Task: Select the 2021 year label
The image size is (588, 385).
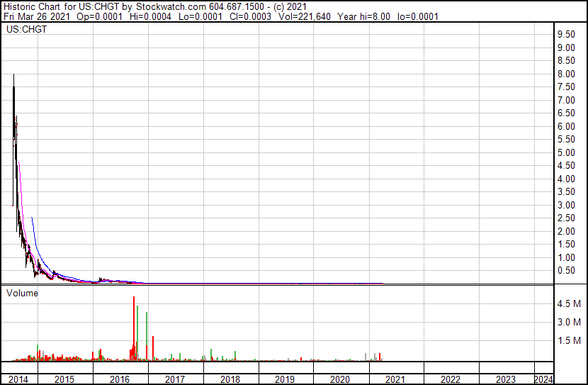Action: click(x=395, y=379)
